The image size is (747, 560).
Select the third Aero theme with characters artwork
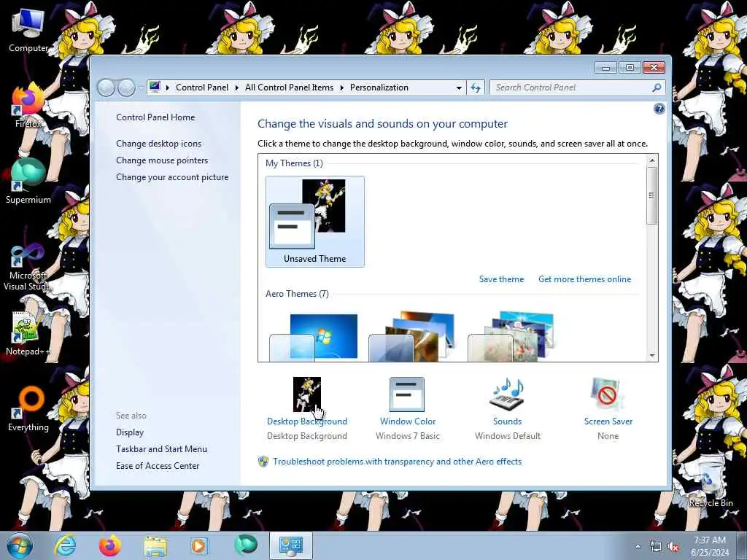coord(511,337)
